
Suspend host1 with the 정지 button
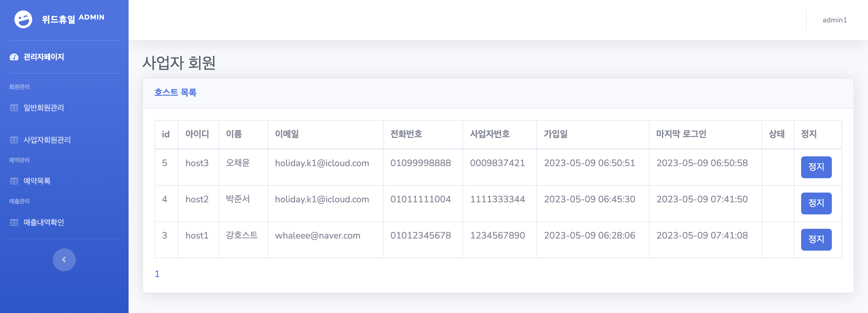(x=816, y=239)
